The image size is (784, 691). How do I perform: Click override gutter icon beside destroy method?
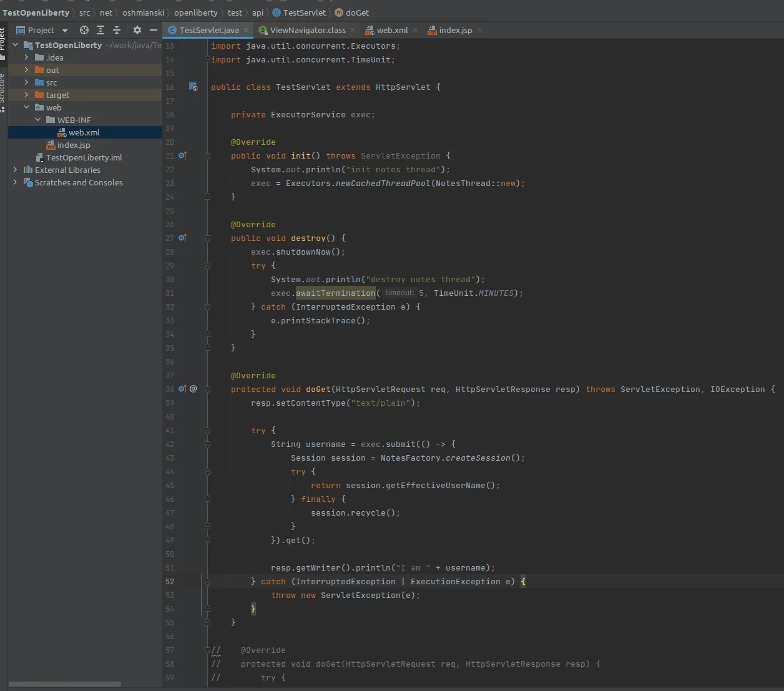(182, 238)
